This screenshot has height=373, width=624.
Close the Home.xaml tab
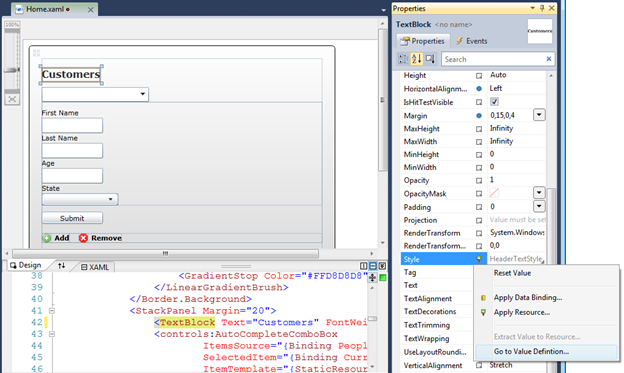90,10
